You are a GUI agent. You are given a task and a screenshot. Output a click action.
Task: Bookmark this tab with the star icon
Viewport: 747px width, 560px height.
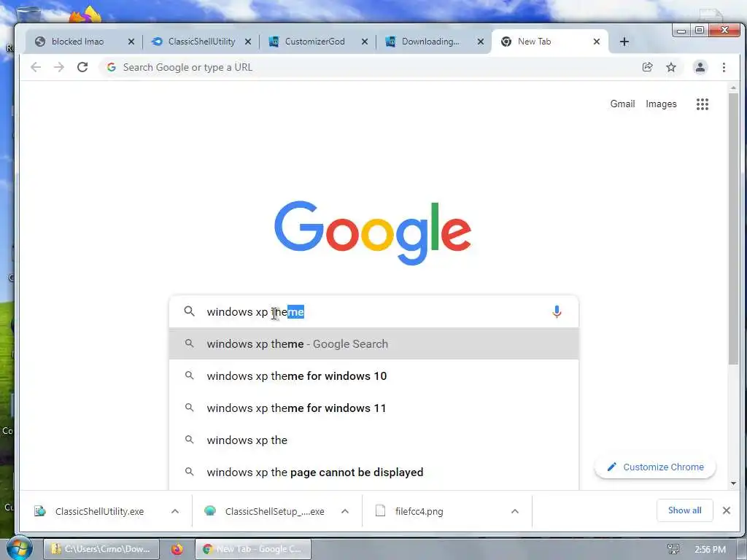pos(671,67)
